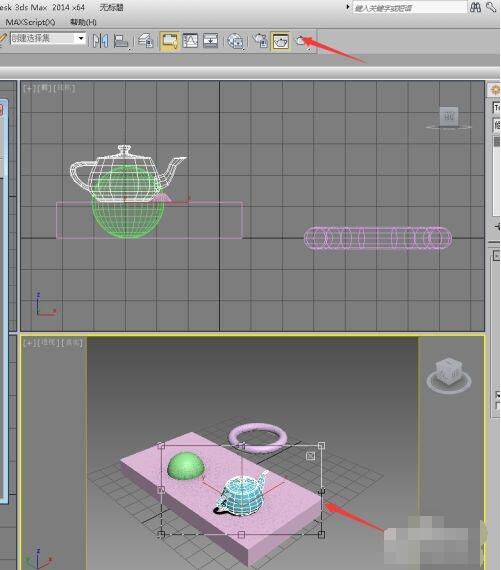Open the front viewport wireframe shading menu
Image resolution: width=501 pixels, height=570 pixels.
(65, 88)
